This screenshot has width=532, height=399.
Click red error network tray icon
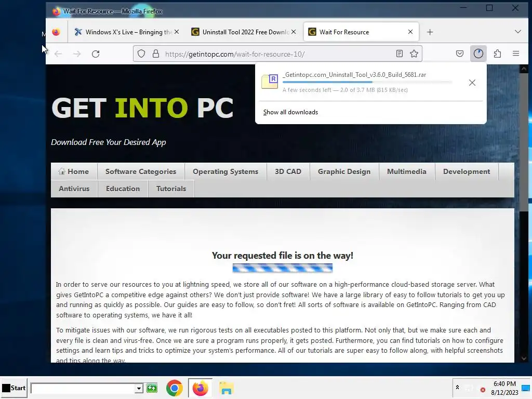pos(483,390)
